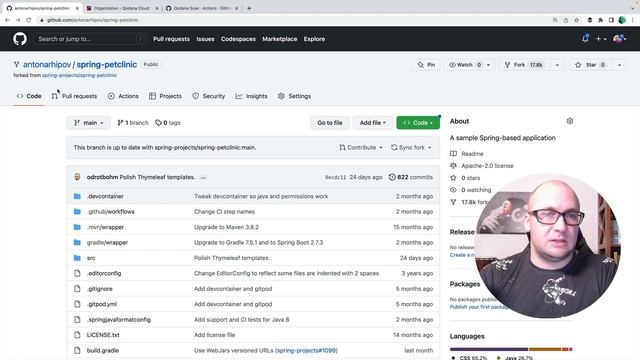Open odrotbohm commit author avatar
Viewport: 640px width, 360px height.
(77, 177)
